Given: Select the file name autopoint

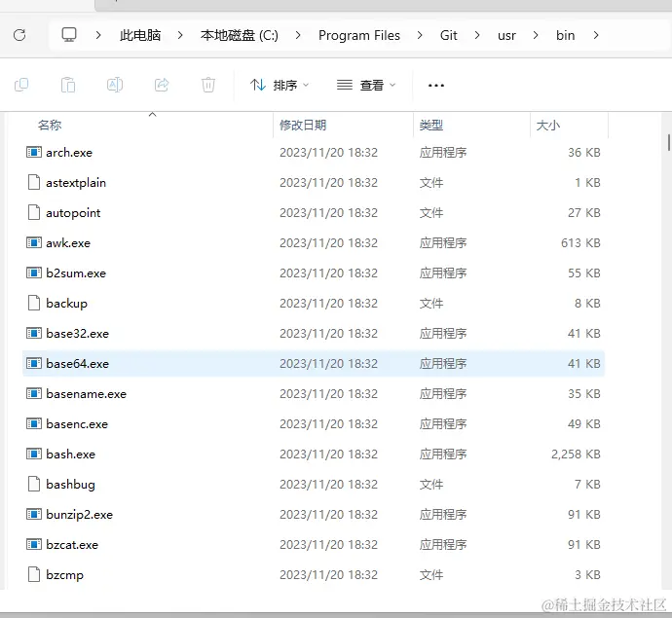Looking at the screenshot, I should [x=73, y=213].
